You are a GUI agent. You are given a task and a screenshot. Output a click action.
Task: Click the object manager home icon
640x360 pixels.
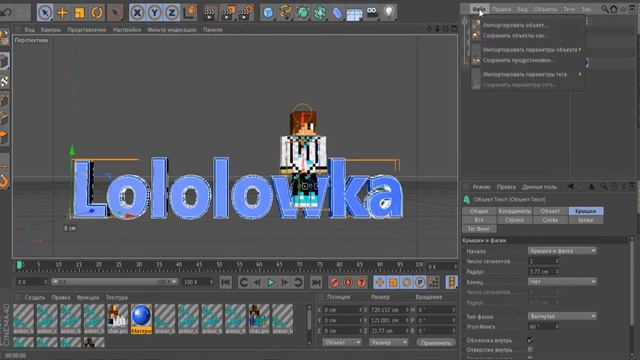tap(614, 9)
